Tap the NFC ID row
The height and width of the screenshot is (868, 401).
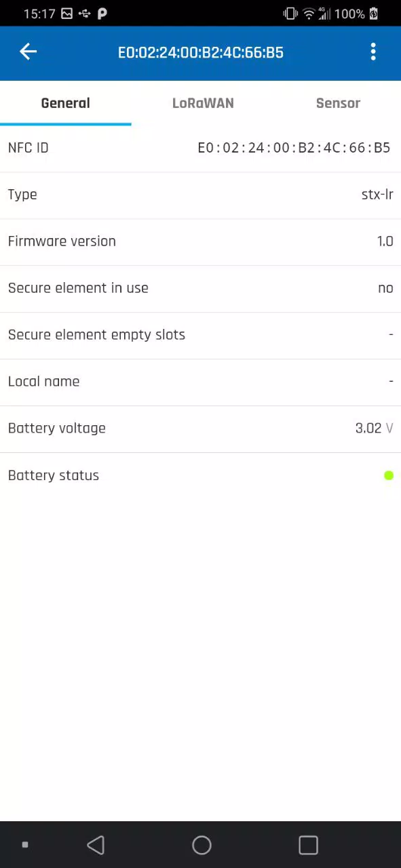point(200,148)
